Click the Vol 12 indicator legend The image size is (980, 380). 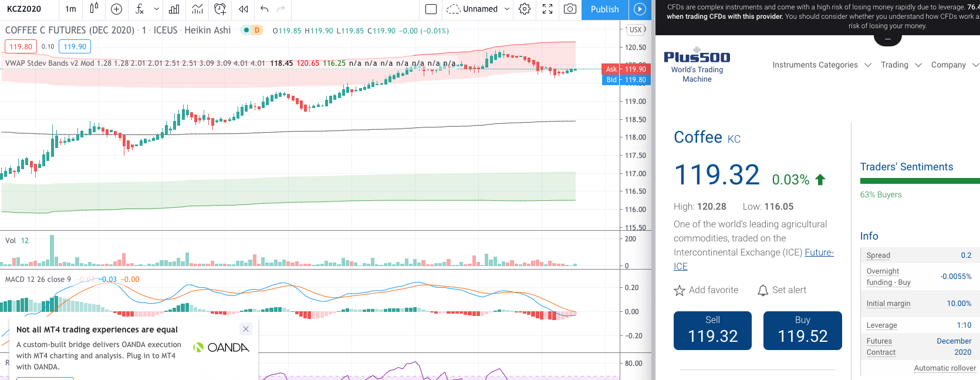click(x=16, y=240)
